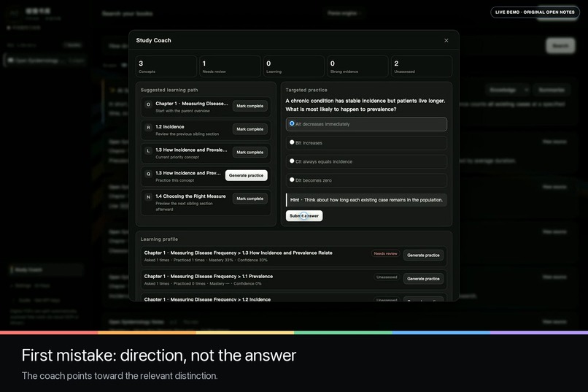Click the 'Learning profile' heading
The image size is (588, 392).
(x=159, y=239)
